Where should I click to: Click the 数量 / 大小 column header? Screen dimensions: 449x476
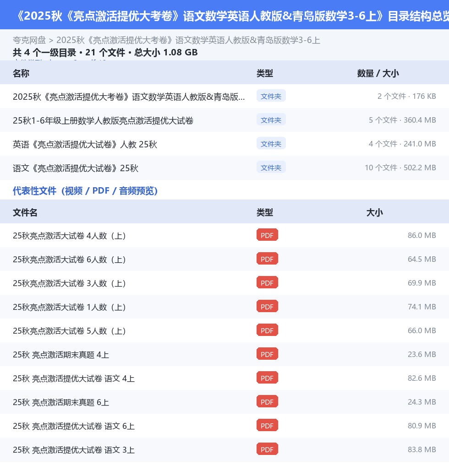(x=378, y=73)
